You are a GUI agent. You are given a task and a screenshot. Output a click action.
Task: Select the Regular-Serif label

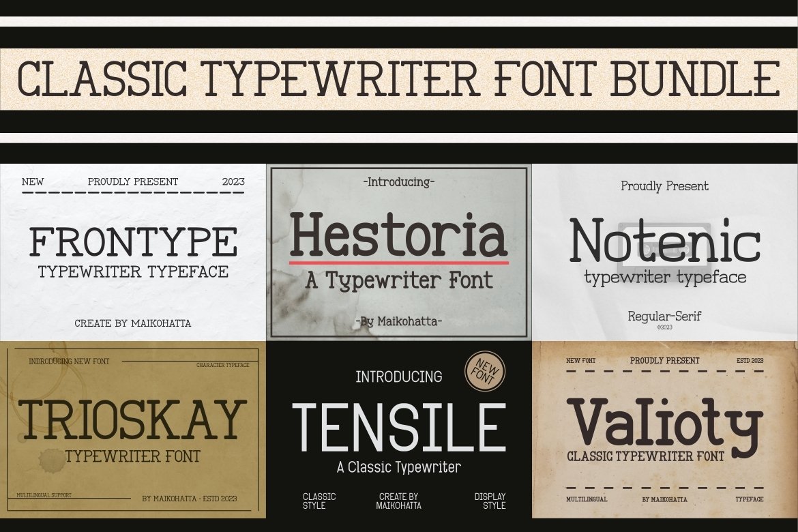point(664,316)
